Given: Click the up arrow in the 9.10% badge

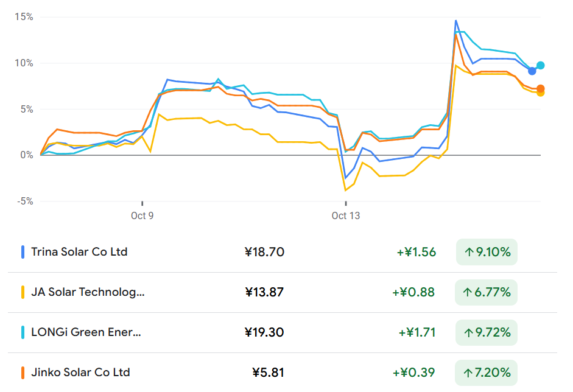Looking at the screenshot, I should 468,252.
